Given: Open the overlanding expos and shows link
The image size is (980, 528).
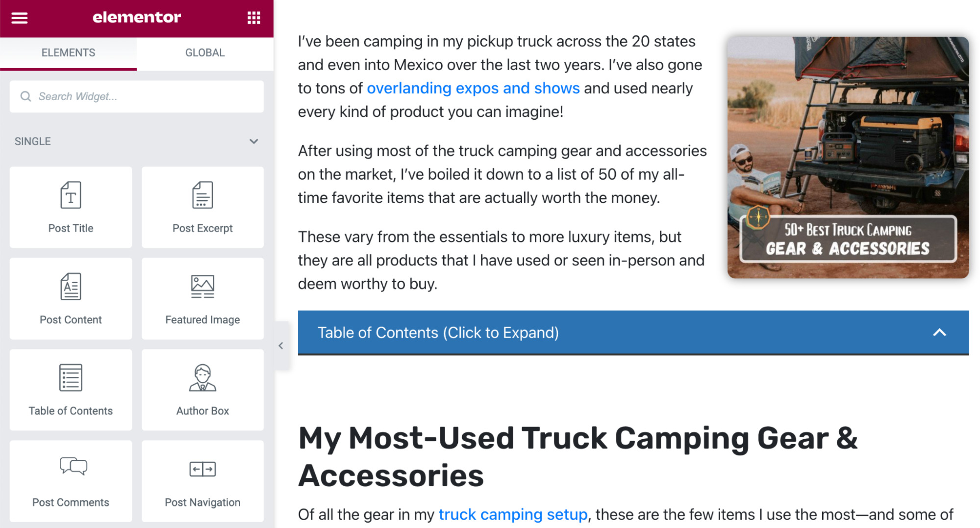Looking at the screenshot, I should pyautogui.click(x=473, y=88).
